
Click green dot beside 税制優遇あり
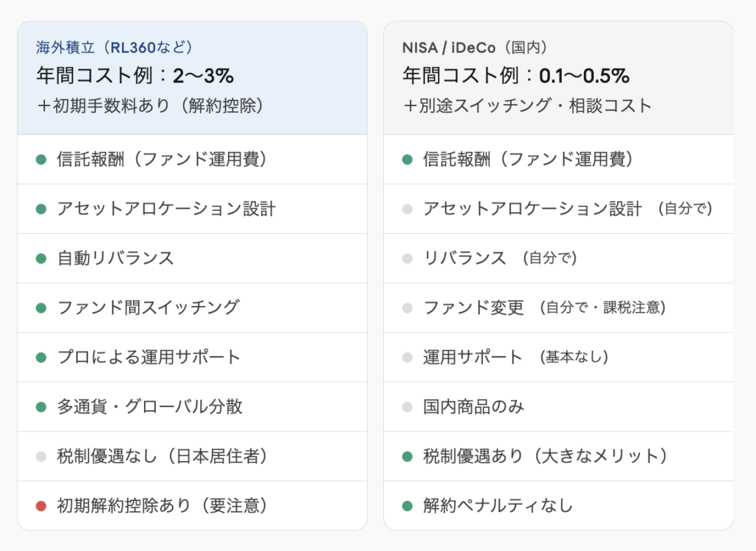tap(407, 456)
